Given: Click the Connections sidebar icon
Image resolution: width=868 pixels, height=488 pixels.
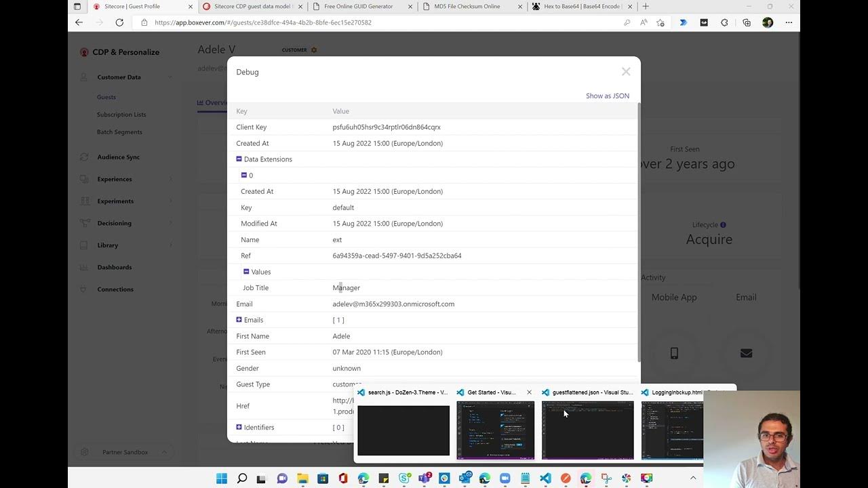Looking at the screenshot, I should (x=84, y=289).
